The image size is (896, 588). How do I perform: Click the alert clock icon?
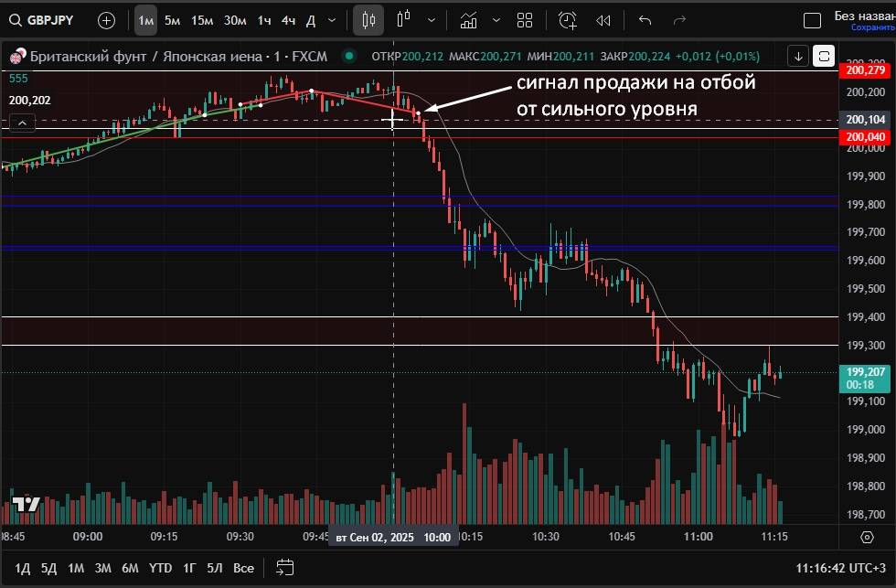(568, 20)
